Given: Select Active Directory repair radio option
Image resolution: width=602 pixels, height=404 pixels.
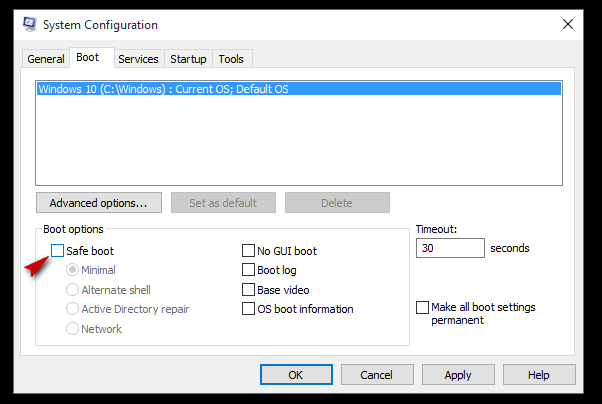Looking at the screenshot, I should click(x=72, y=308).
